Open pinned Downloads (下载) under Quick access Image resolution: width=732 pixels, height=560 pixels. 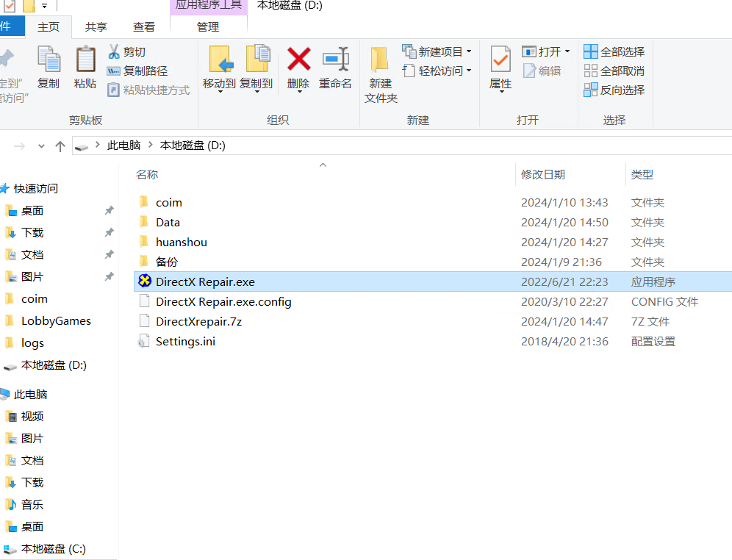[32, 232]
